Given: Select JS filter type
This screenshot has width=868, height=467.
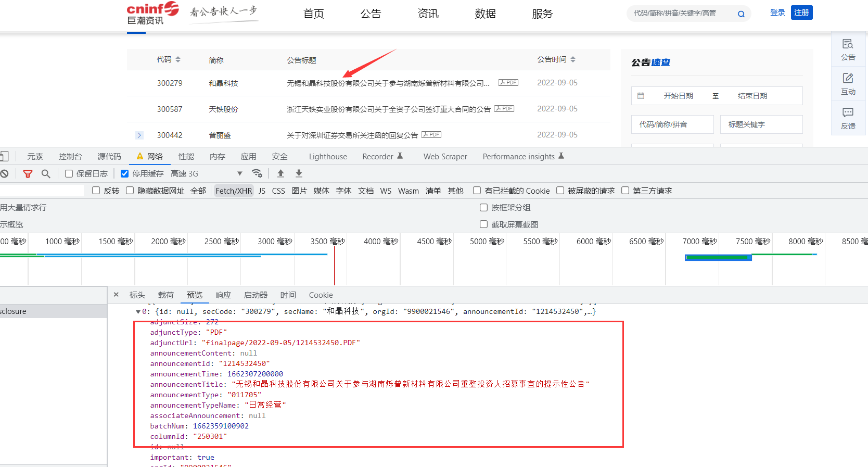Looking at the screenshot, I should (x=262, y=191).
